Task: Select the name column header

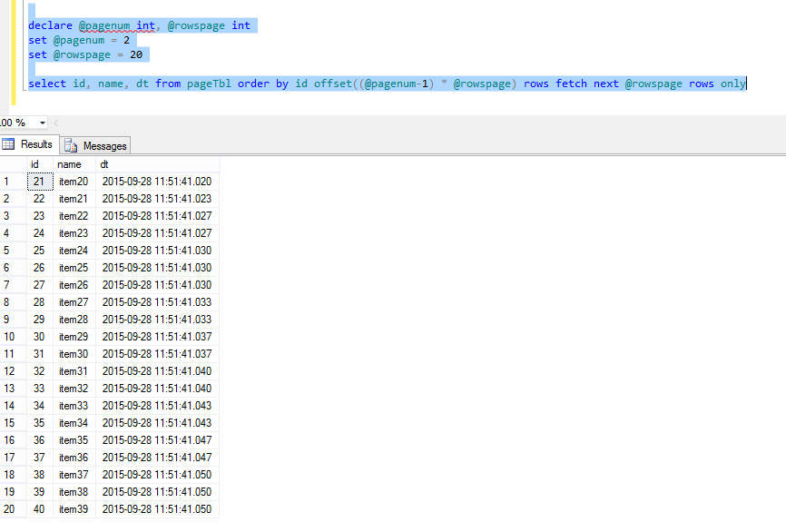Action: [69, 164]
